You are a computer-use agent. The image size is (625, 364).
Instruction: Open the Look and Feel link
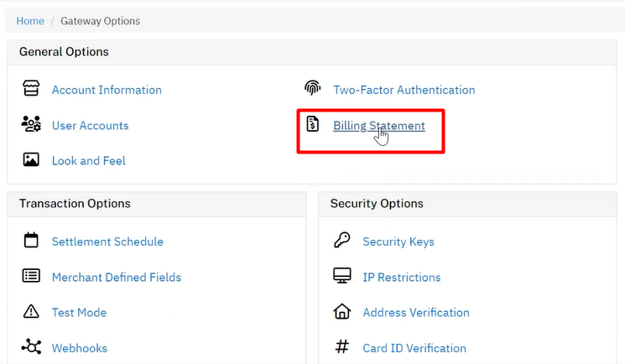(x=89, y=161)
